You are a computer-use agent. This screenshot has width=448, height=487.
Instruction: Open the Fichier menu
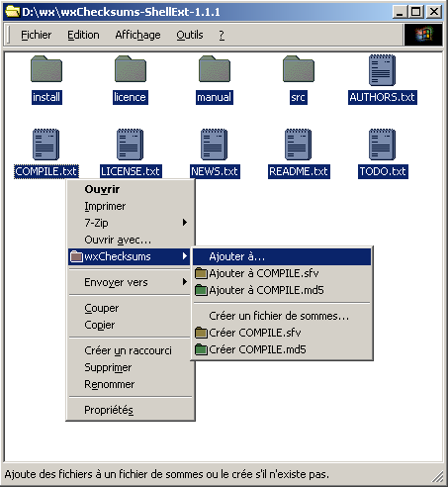36,35
